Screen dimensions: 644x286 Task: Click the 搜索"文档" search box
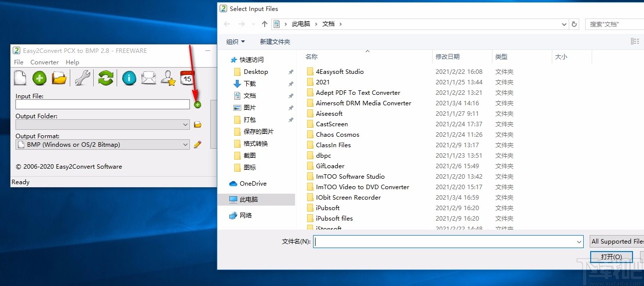pos(615,24)
